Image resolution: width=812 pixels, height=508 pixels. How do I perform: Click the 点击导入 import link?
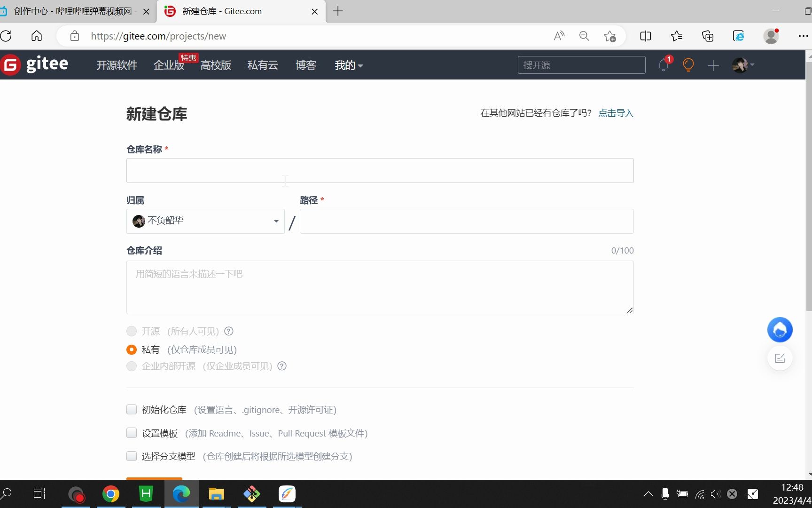(616, 113)
